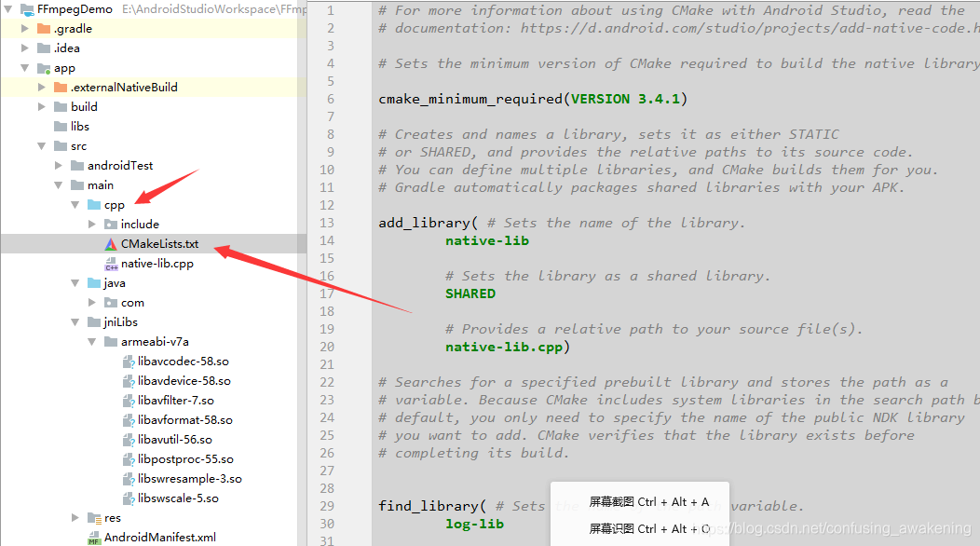
Task: Click the armeabi-v7a folder icon
Action: point(111,342)
